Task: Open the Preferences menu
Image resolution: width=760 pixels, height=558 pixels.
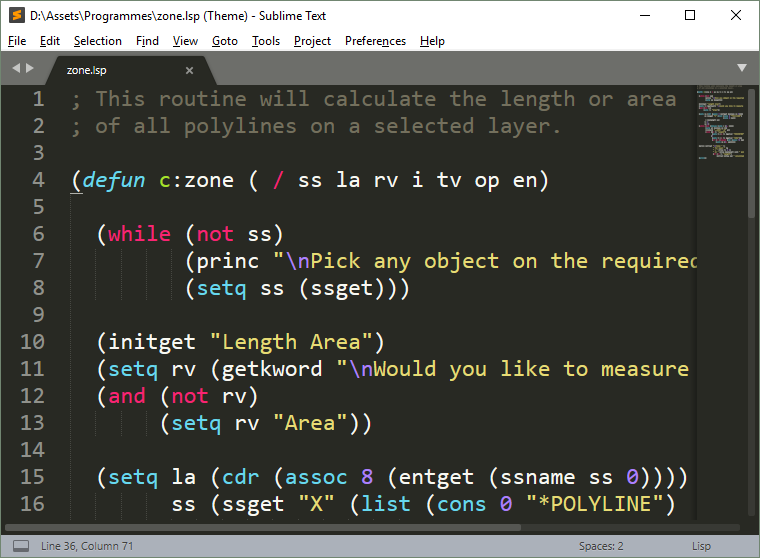Action: (375, 41)
